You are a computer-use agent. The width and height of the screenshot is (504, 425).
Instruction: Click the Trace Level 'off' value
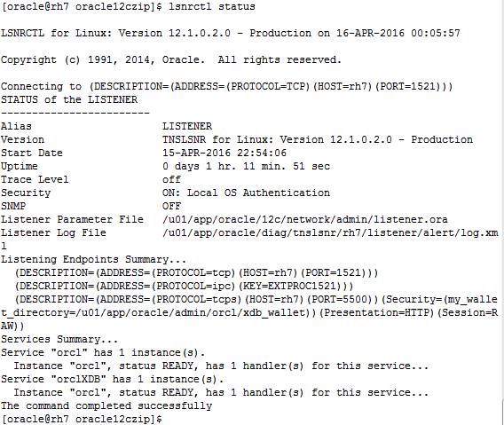pos(171,179)
